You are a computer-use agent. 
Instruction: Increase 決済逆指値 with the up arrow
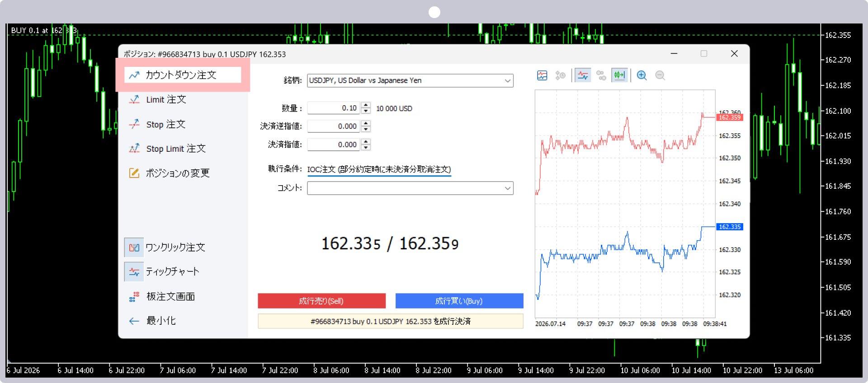click(x=366, y=123)
